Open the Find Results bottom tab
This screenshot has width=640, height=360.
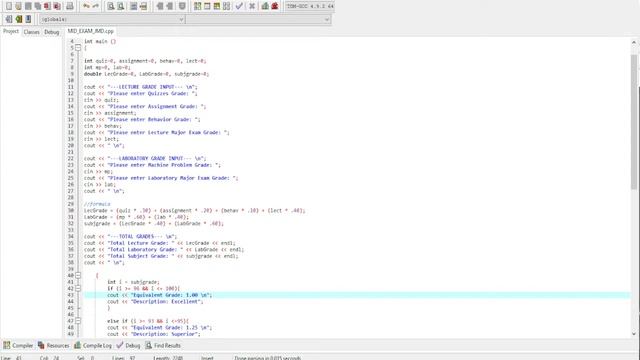point(163,345)
